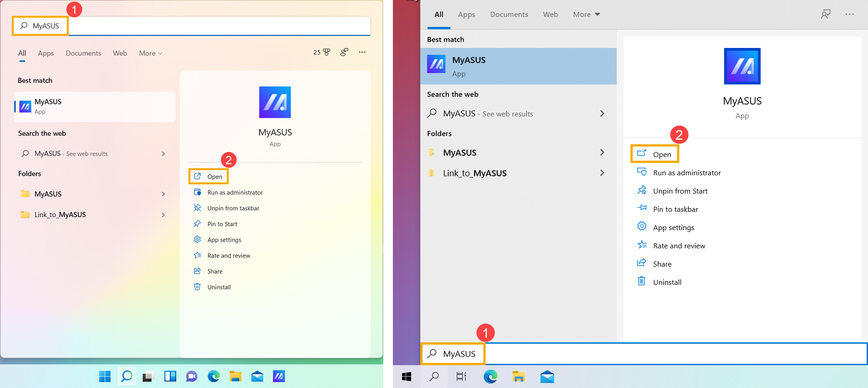
Task: Switch to Web tab in Windows 11 search
Action: tap(120, 53)
